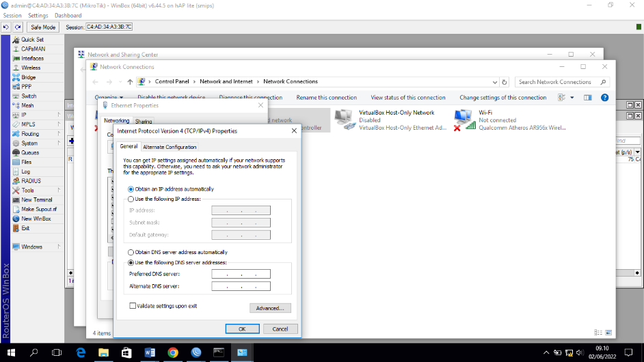Expand MPLS submenu in WinBox
Screen dimensions: 644x362
pyautogui.click(x=59, y=124)
